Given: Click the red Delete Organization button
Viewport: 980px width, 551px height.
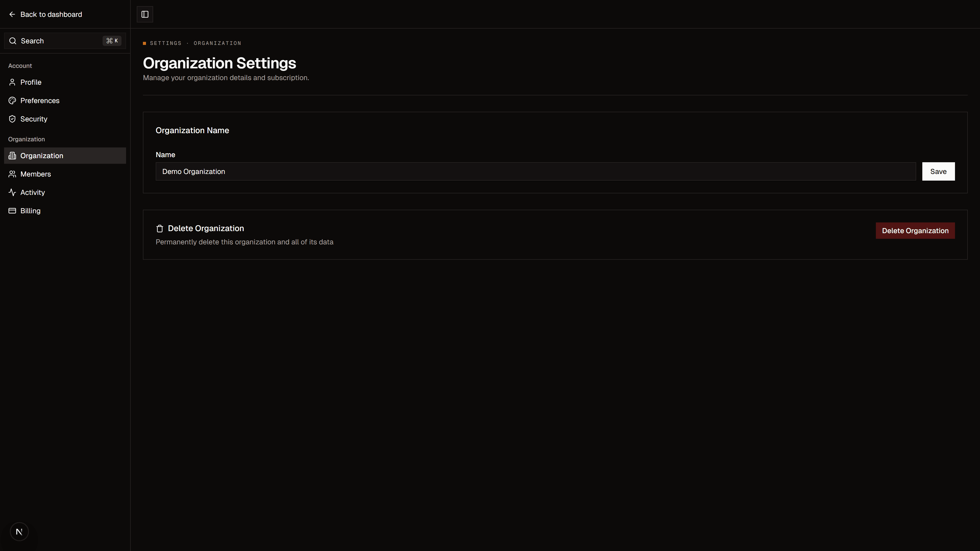Looking at the screenshot, I should (915, 231).
